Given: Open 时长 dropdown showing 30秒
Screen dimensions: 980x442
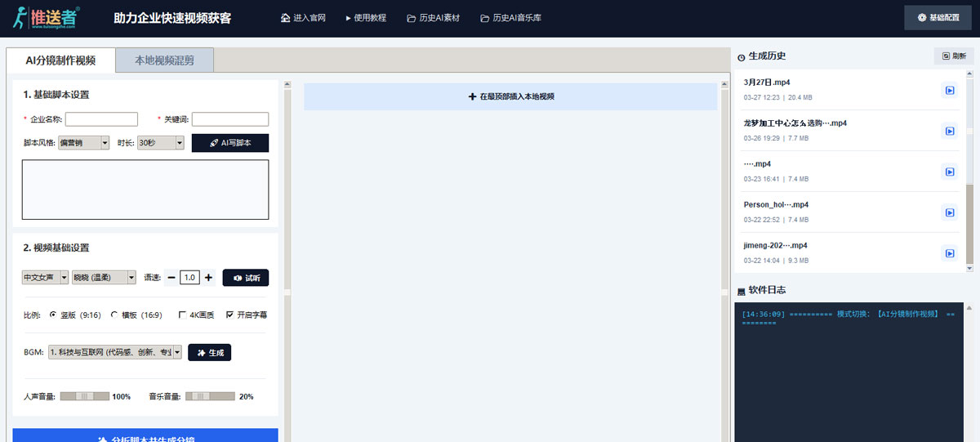Looking at the screenshot, I should 161,142.
